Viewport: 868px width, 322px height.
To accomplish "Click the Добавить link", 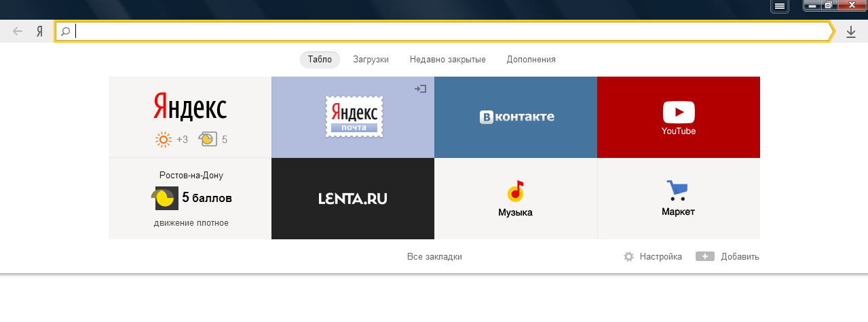I will click(740, 257).
